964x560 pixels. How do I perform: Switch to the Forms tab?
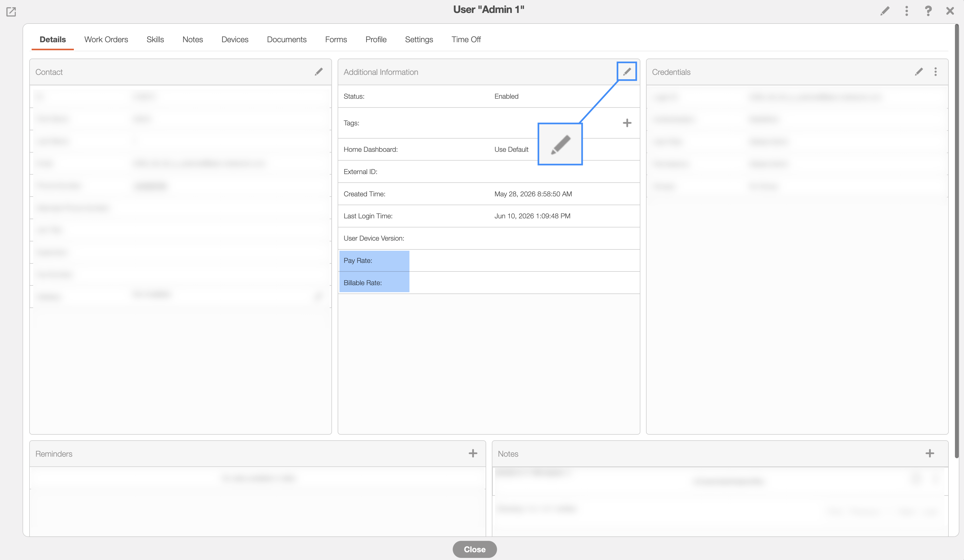pos(336,39)
